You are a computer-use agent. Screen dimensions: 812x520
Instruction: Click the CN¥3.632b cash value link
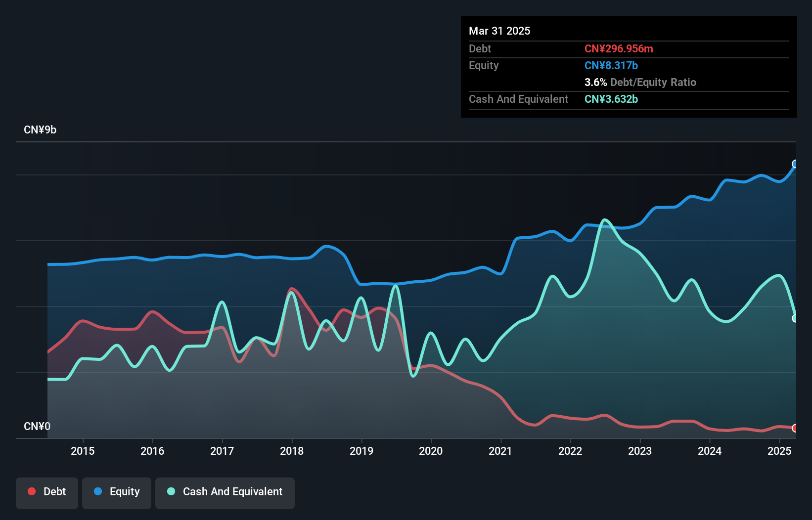(x=611, y=99)
